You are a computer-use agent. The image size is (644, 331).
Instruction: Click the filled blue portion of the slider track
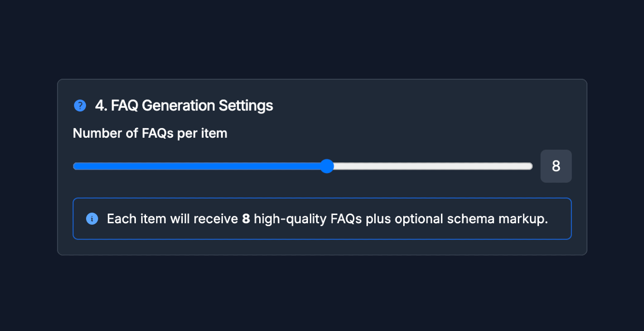[x=193, y=166]
